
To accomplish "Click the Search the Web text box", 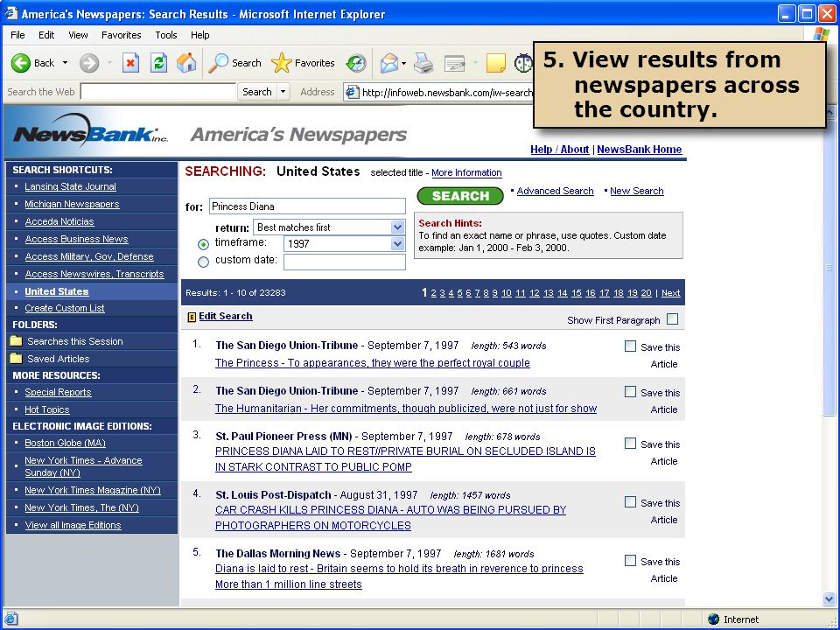I will (x=158, y=92).
